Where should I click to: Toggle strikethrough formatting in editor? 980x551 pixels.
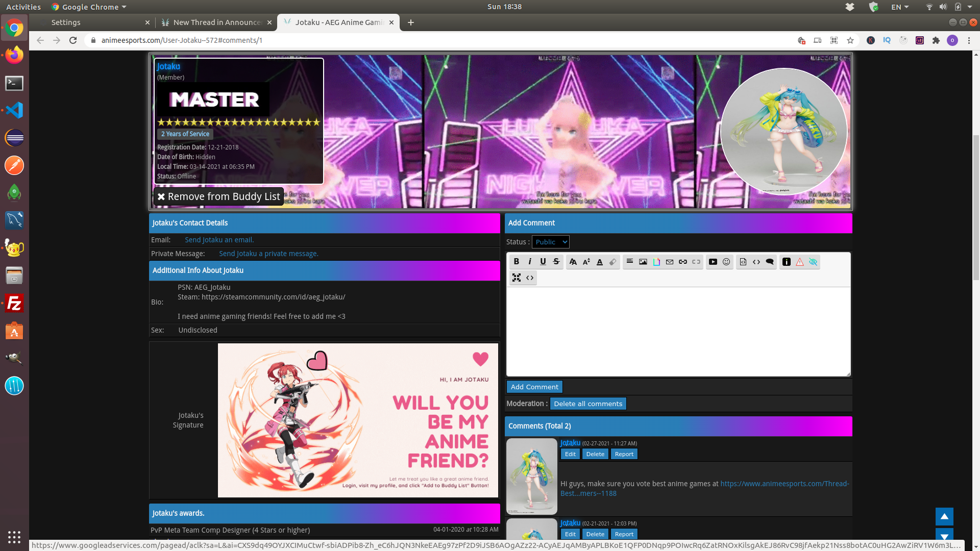556,262
